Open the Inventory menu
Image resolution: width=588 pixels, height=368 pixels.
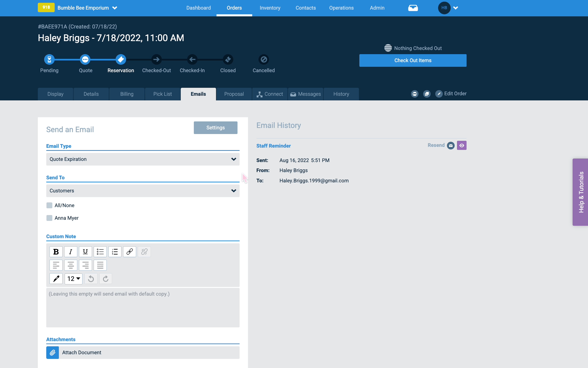[x=270, y=8]
